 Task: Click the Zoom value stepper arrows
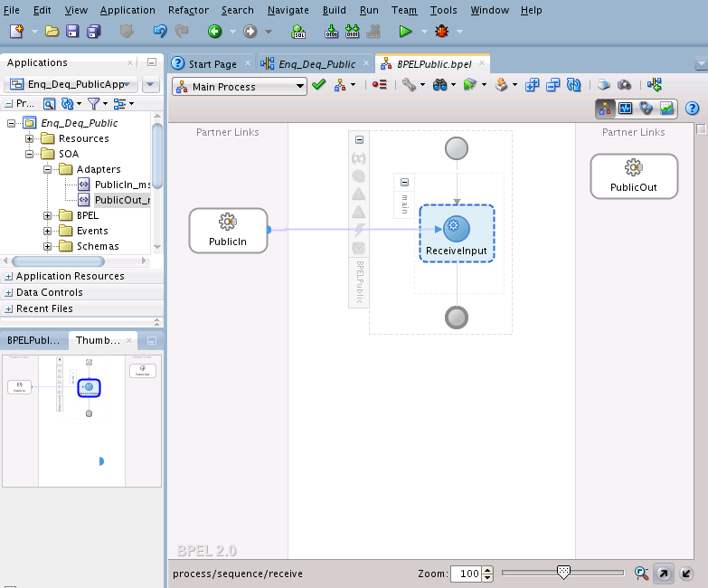point(487,574)
